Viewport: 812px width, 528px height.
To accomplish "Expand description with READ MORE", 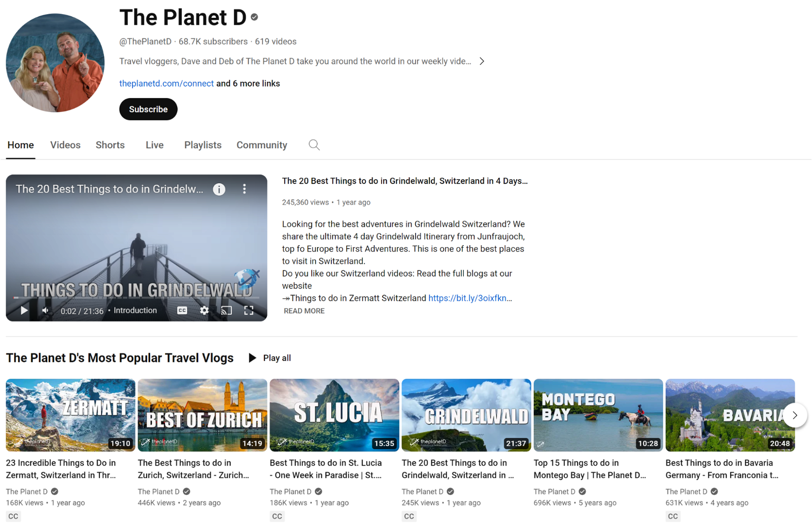I will pos(304,311).
